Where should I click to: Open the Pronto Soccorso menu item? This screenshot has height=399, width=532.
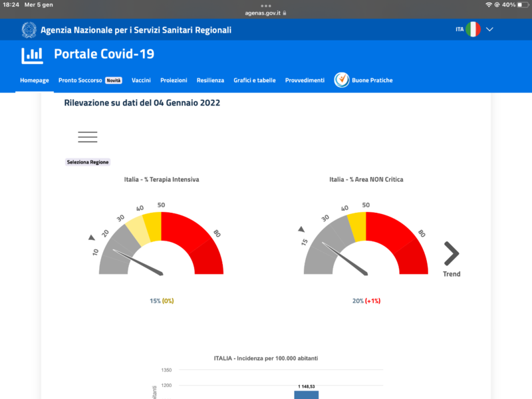80,80
